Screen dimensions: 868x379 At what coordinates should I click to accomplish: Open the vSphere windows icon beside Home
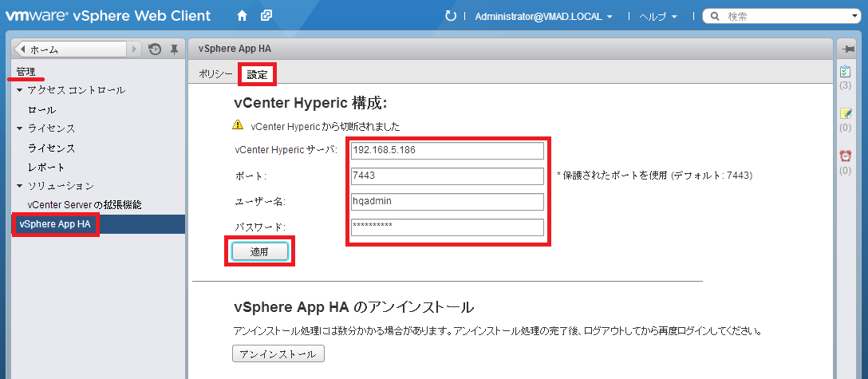266,15
